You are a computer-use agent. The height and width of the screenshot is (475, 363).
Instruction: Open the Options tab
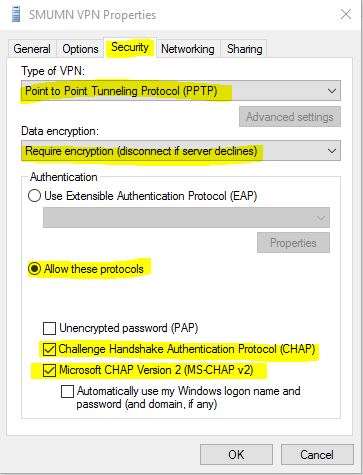(80, 49)
